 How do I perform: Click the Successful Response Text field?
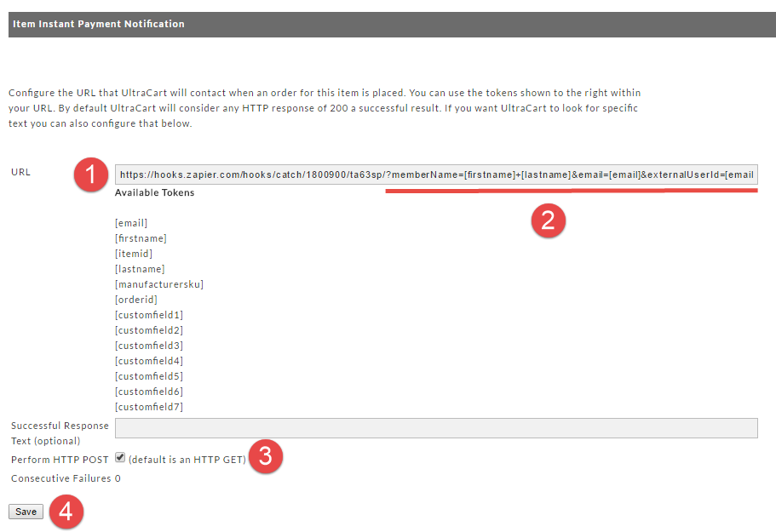point(436,428)
